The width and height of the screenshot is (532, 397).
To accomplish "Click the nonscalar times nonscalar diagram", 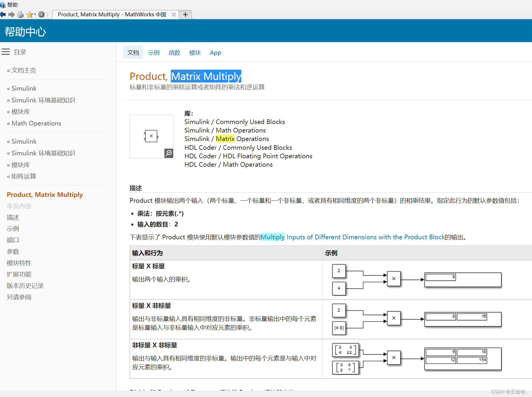I will click(x=417, y=359).
